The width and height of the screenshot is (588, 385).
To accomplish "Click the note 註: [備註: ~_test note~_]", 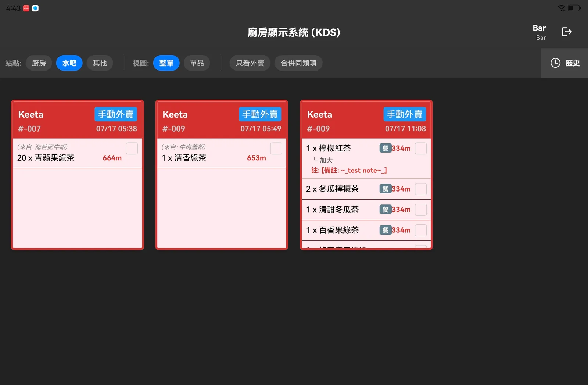I will (349, 170).
